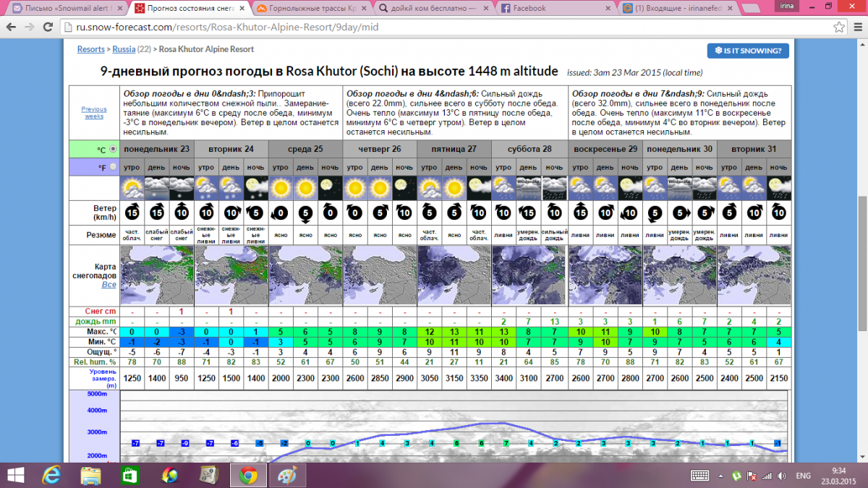Click the 2150 freezing level value

[x=778, y=378]
